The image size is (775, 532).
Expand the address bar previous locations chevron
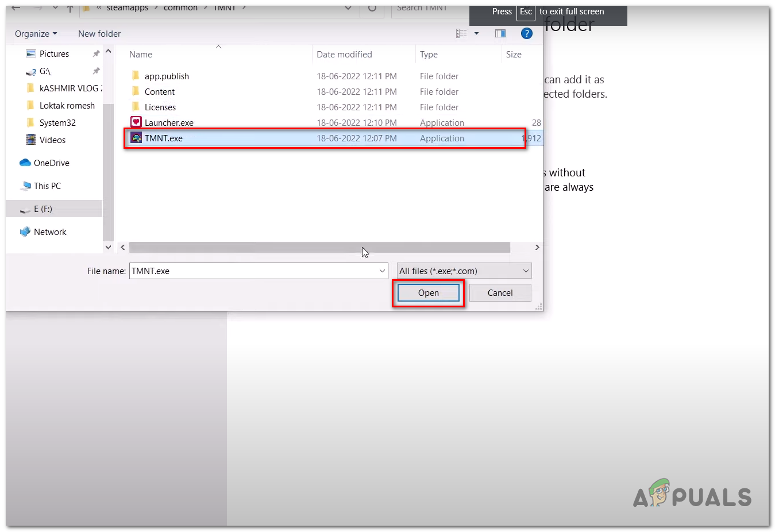coord(348,9)
